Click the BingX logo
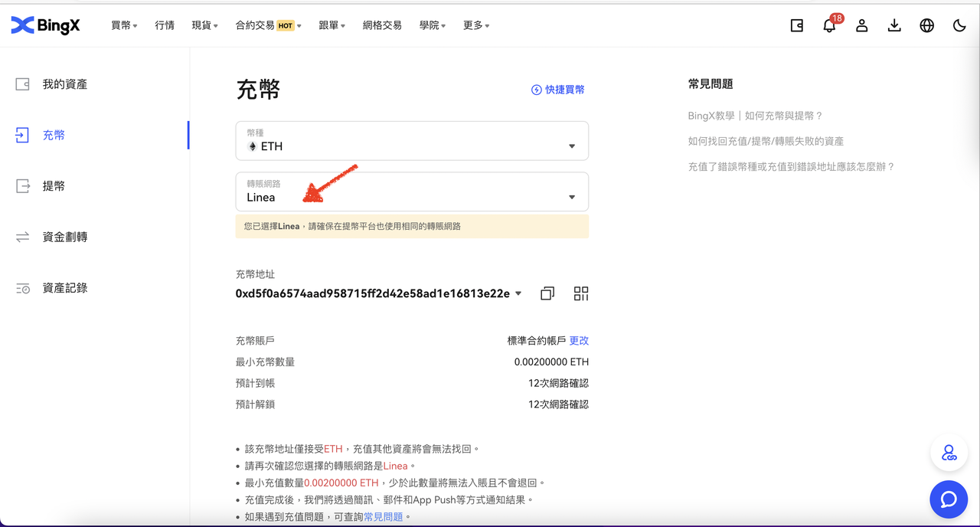This screenshot has height=527, width=980. [x=45, y=25]
